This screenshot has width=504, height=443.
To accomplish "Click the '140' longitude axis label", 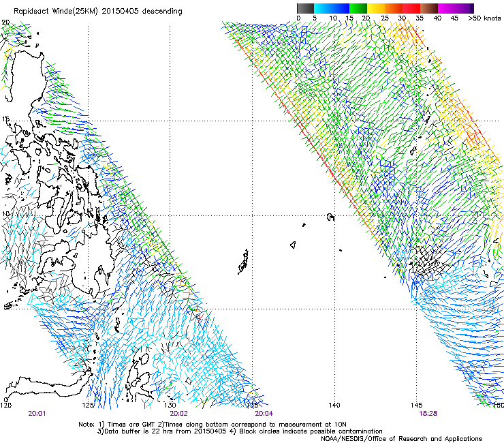I will [x=334, y=406].
